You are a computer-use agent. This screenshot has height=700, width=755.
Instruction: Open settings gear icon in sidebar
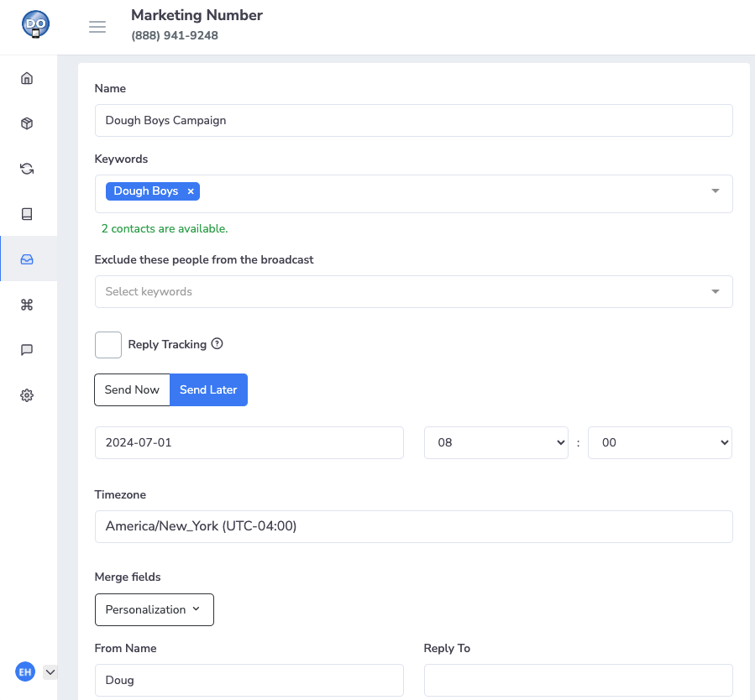[x=27, y=395]
